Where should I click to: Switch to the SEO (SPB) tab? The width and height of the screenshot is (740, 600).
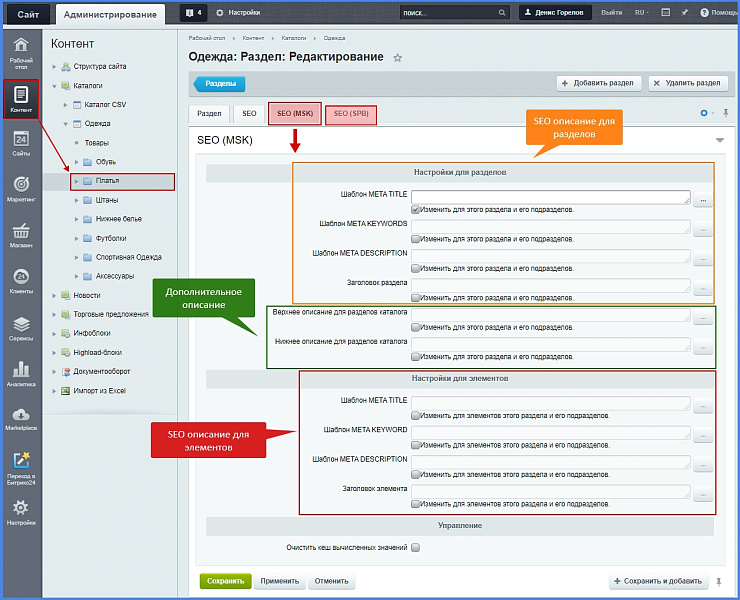(x=350, y=114)
